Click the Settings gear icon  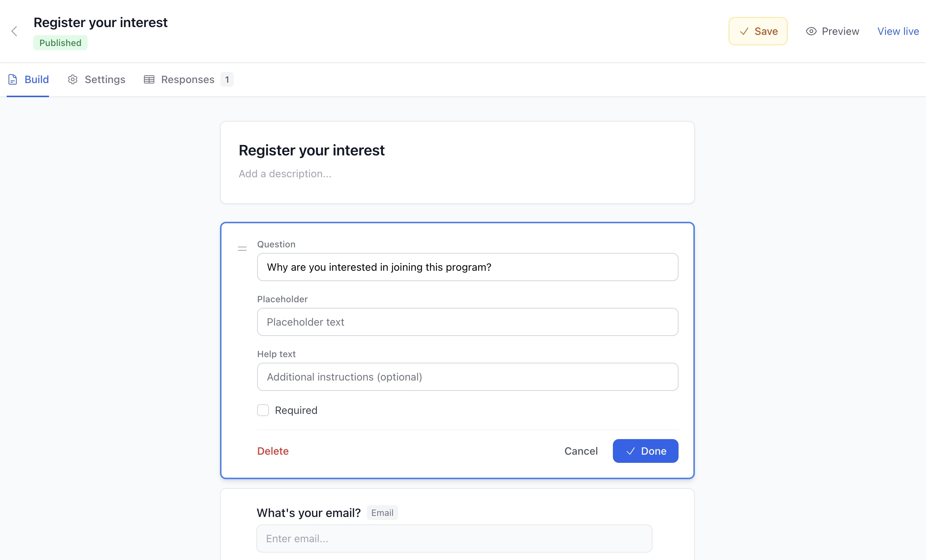pos(73,79)
